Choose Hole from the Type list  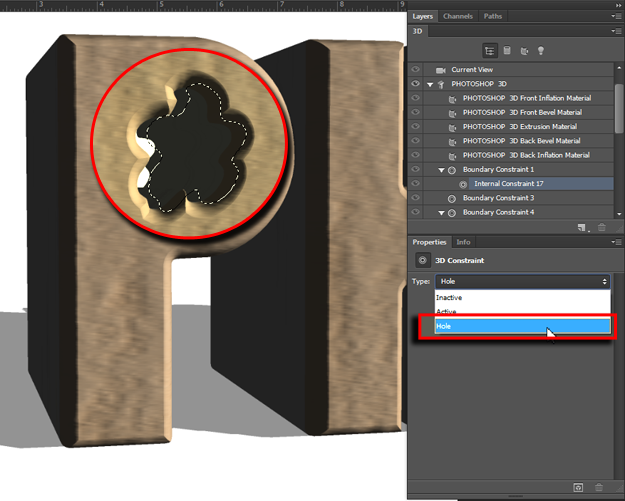[522, 326]
